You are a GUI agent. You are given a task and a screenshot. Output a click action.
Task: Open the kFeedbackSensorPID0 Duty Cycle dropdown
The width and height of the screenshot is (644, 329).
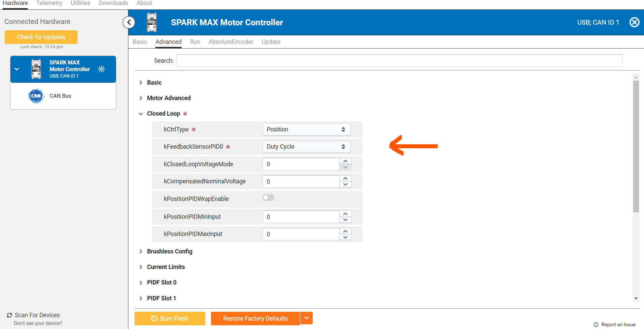click(x=306, y=147)
